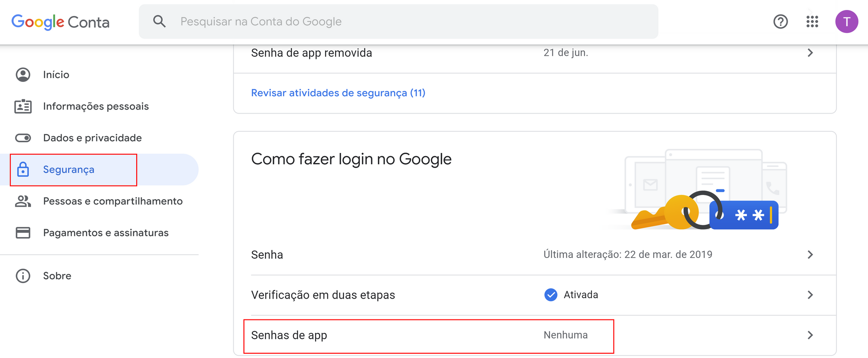Viewport: 868px width, 358px height.
Task: Click the Segurança lock icon
Action: coord(23,169)
